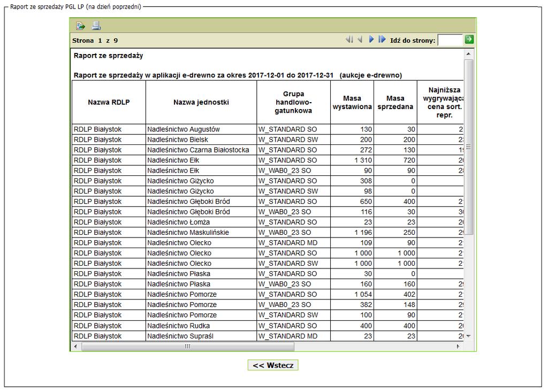This screenshot has height=392, width=548.
Task: Click 'Najniższa wygrywająca cena' column header
Action: pos(441,102)
